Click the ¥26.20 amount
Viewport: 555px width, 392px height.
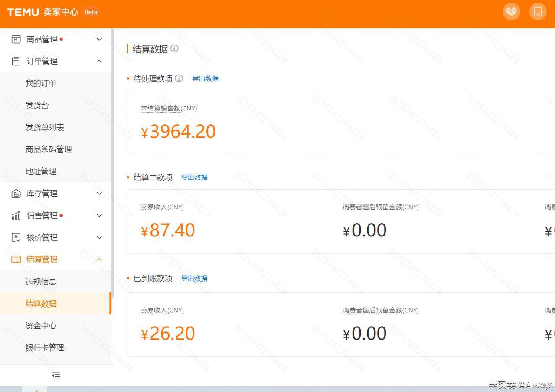pyautogui.click(x=168, y=334)
